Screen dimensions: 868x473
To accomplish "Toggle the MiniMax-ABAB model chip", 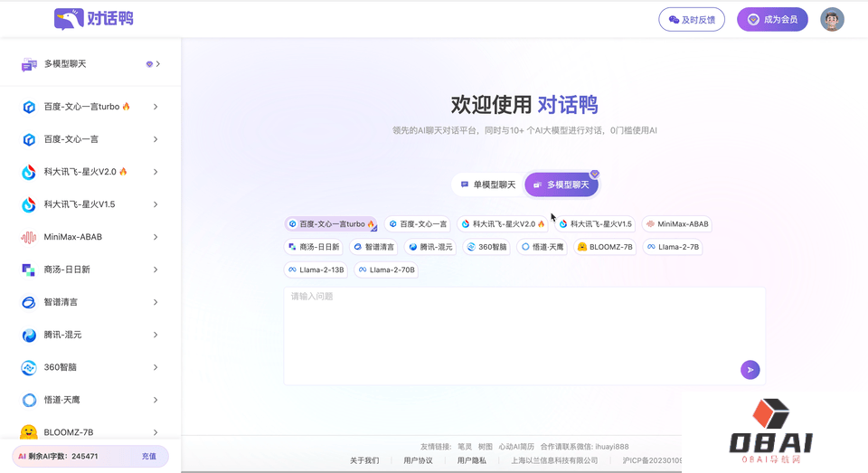I will tap(677, 223).
